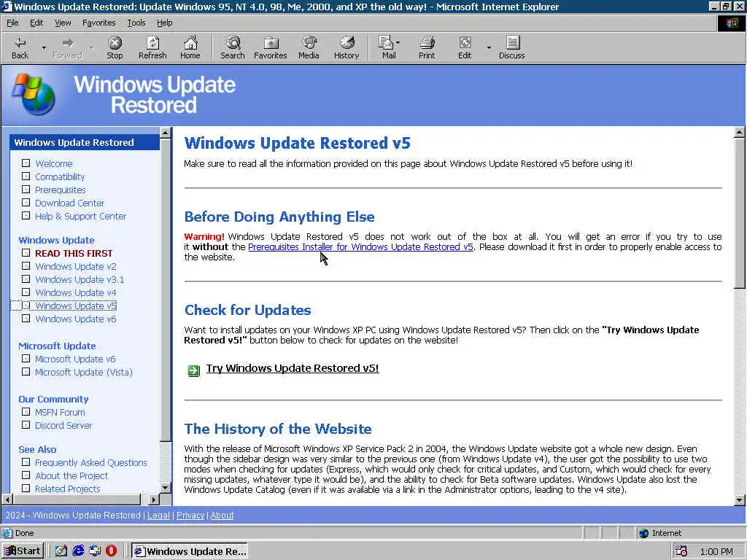Click the Edit toolbar button

pos(465,47)
